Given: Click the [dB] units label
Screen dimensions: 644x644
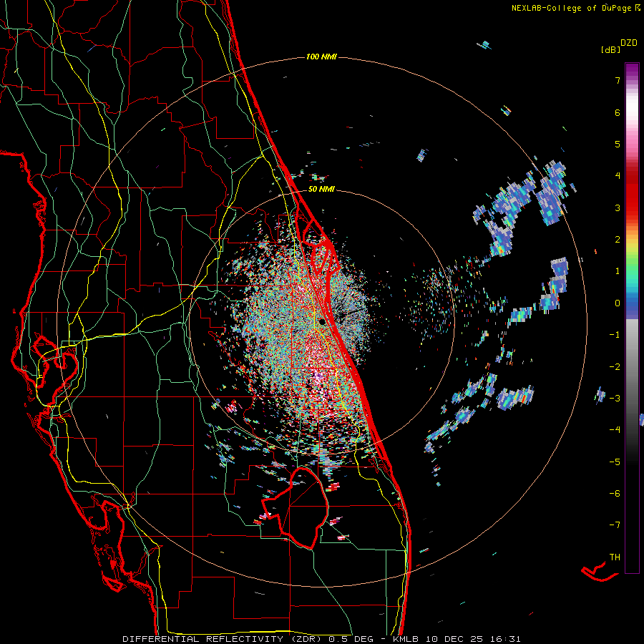Looking at the screenshot, I should coord(610,49).
